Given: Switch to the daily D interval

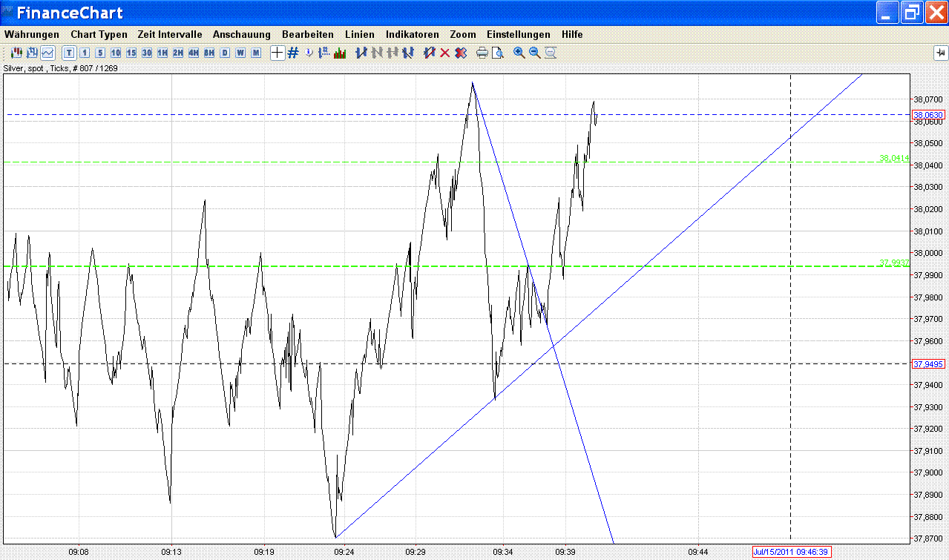Looking at the screenshot, I should 225,53.
